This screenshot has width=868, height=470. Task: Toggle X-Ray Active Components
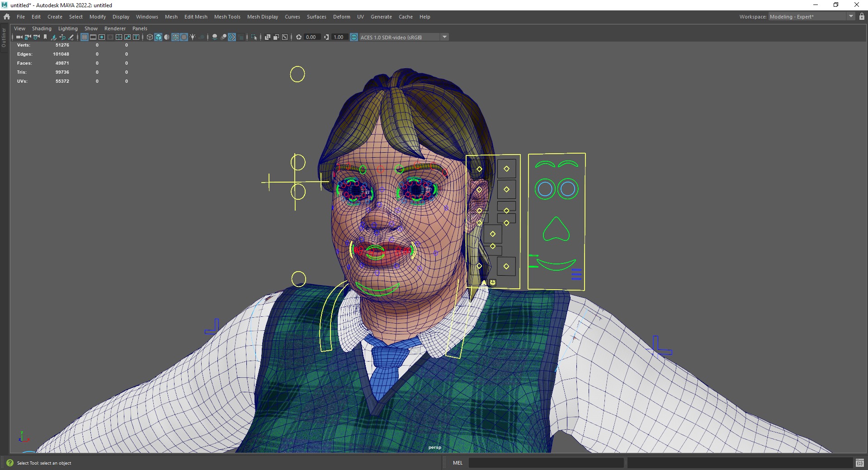coord(276,37)
